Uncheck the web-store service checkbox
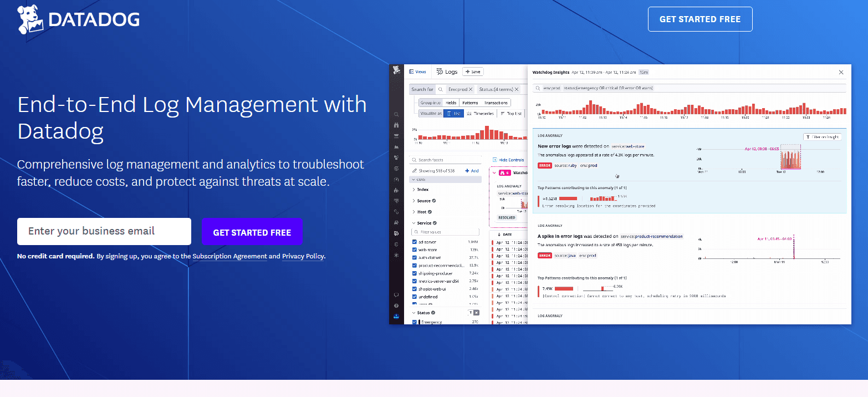This screenshot has width=868, height=397. pyautogui.click(x=415, y=250)
